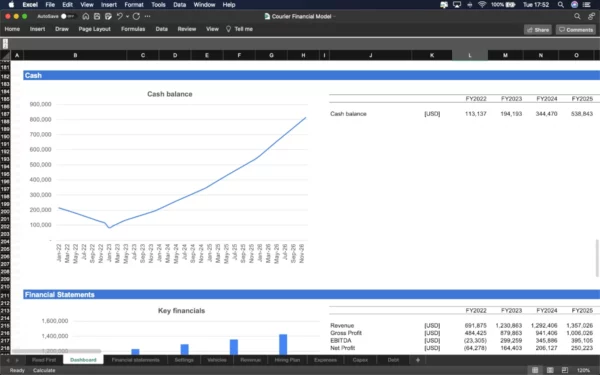Image resolution: width=600 pixels, height=375 pixels.
Task: Open the Undo history dropdown arrow
Action: [x=127, y=16]
